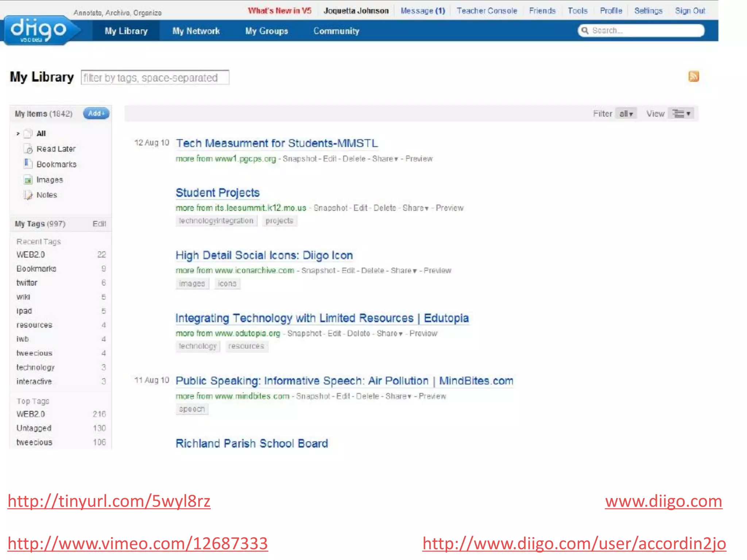Switch to the My Network tab

tap(196, 31)
